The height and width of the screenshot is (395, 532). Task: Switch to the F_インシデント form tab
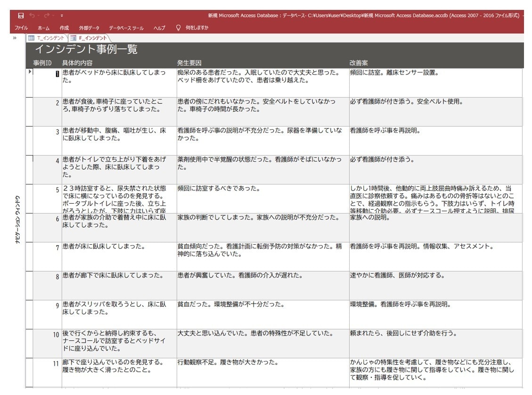[89, 38]
